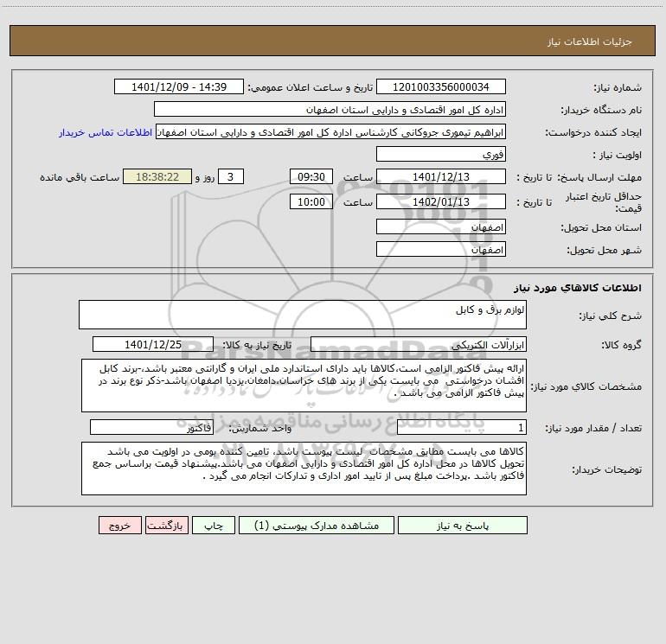Click the تعداد / مقدار مورد نیاز label
666x644 pixels.
[x=593, y=428]
